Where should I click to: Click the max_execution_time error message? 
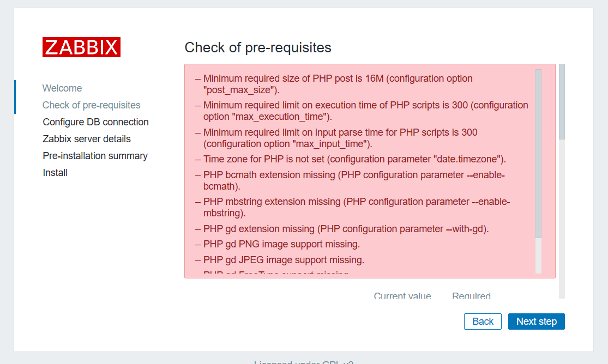point(366,111)
